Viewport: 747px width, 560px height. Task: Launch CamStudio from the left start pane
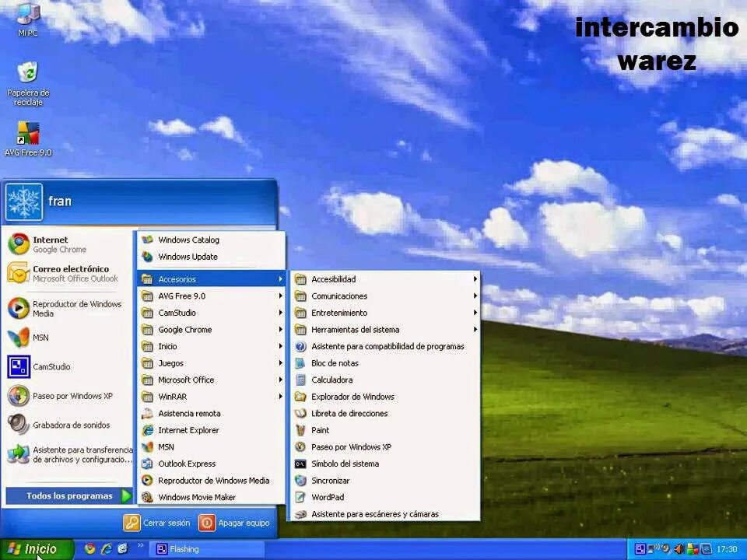pyautogui.click(x=67, y=366)
